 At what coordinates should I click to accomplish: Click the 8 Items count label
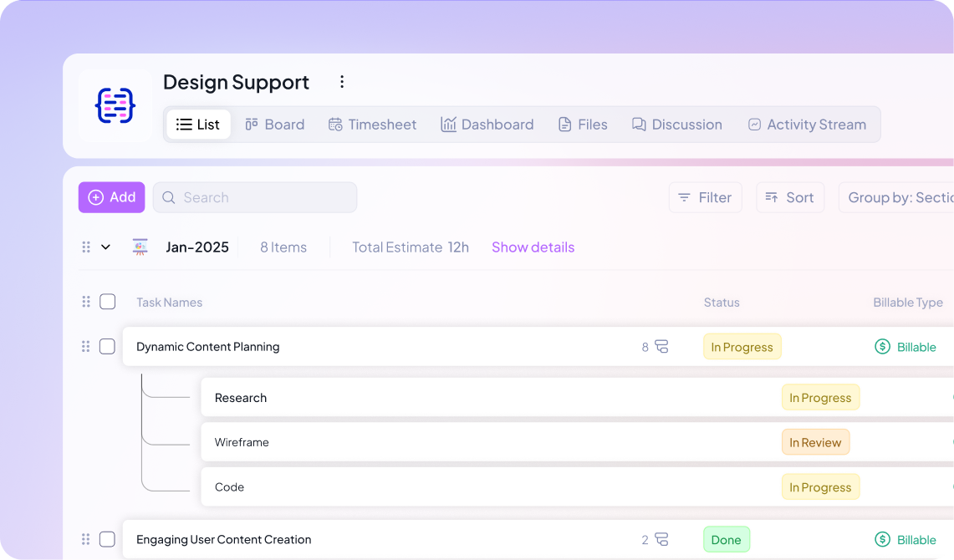[x=283, y=247]
